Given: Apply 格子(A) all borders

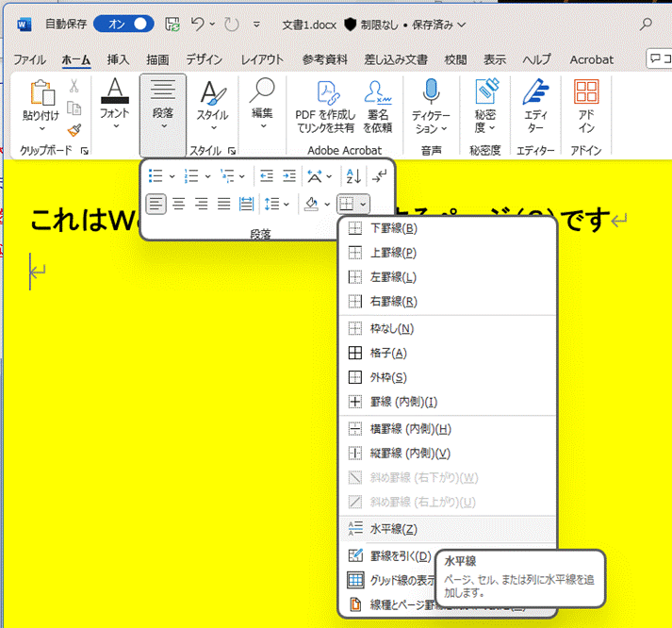Looking at the screenshot, I should point(448,354).
